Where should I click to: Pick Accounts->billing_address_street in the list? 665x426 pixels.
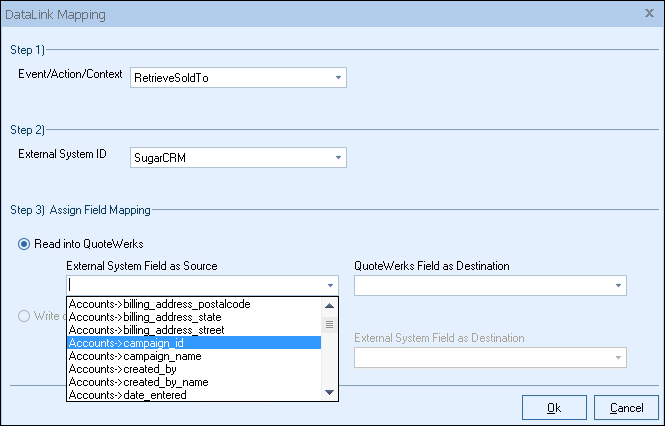146,330
